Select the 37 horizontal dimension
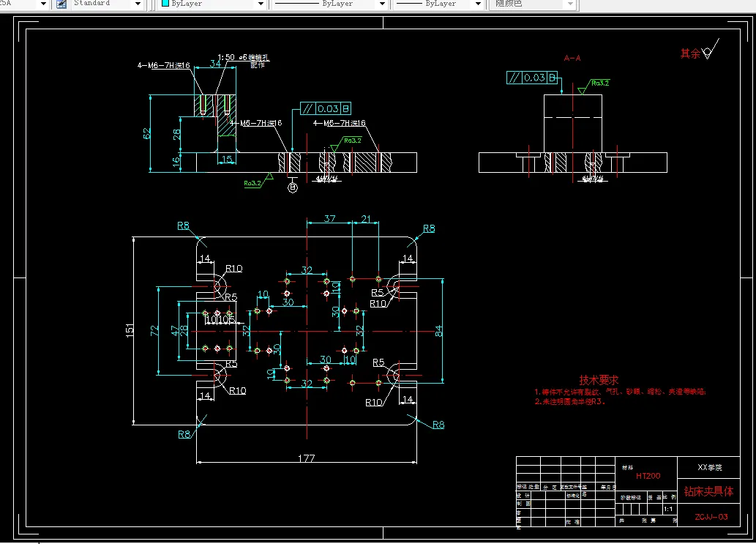The image size is (756, 544). 329,218
